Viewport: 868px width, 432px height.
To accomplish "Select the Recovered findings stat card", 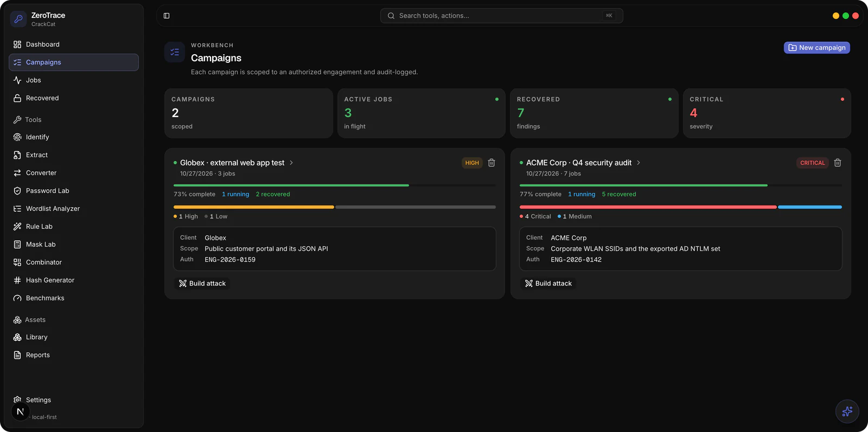I will click(594, 113).
